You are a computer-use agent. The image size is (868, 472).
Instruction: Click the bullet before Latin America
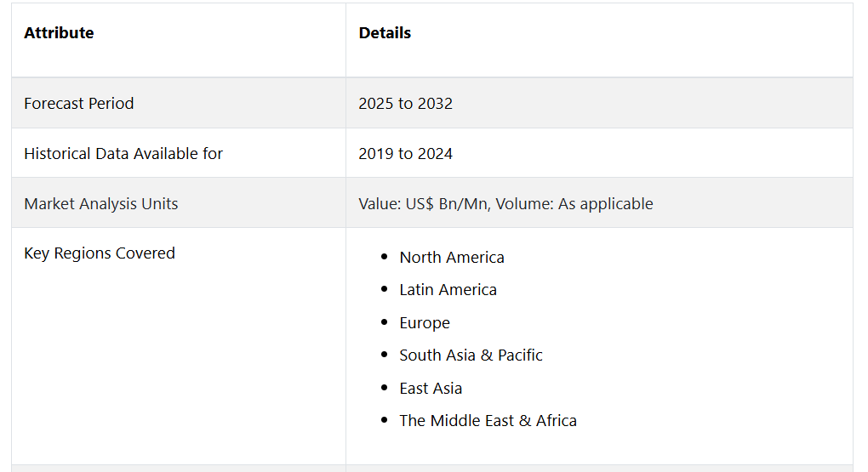384,289
